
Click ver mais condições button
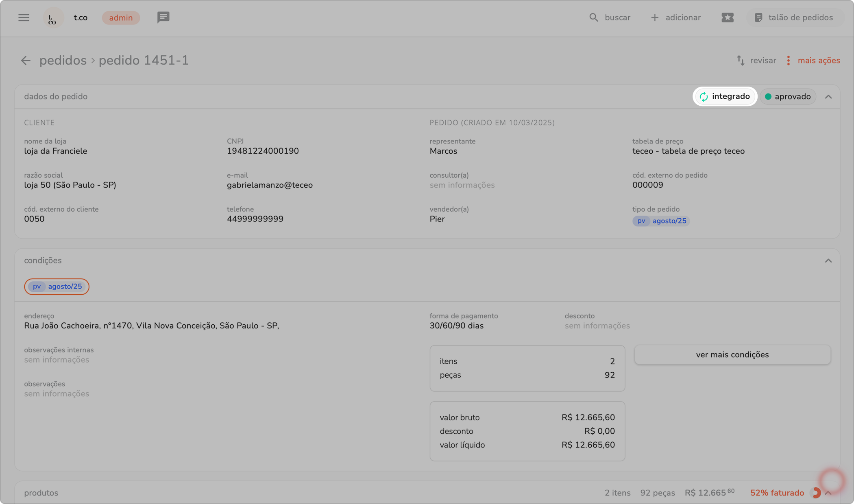732,355
